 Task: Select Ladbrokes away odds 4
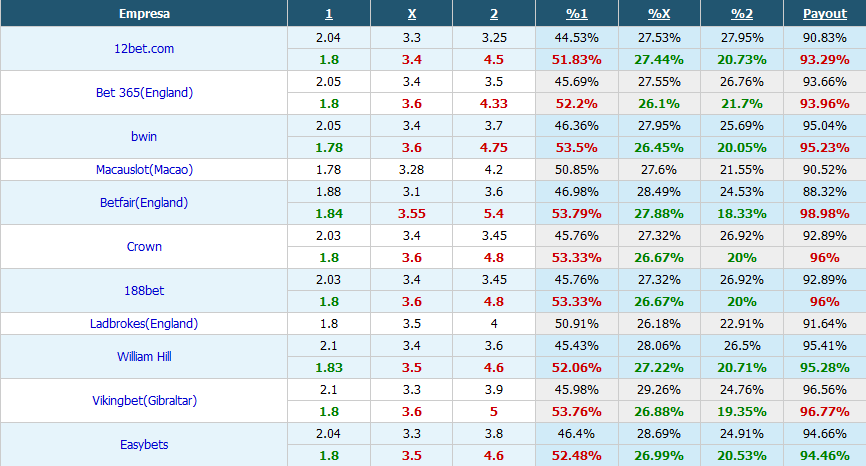click(494, 324)
